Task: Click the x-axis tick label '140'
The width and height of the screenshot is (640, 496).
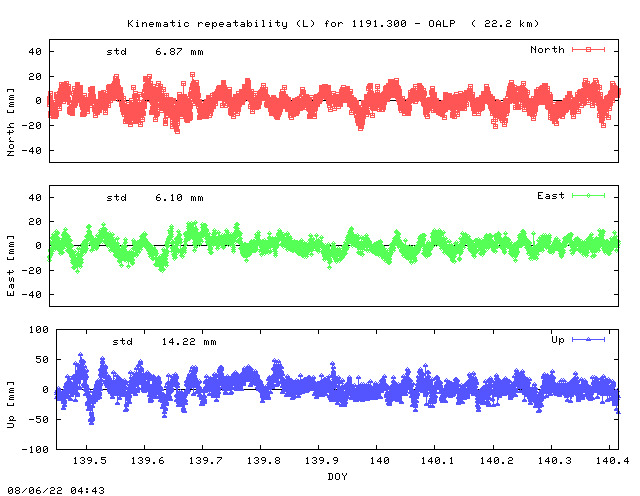Action: (x=380, y=461)
